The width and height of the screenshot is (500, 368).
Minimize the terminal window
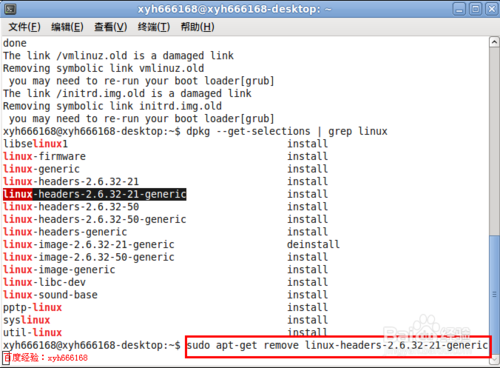[x=459, y=9]
